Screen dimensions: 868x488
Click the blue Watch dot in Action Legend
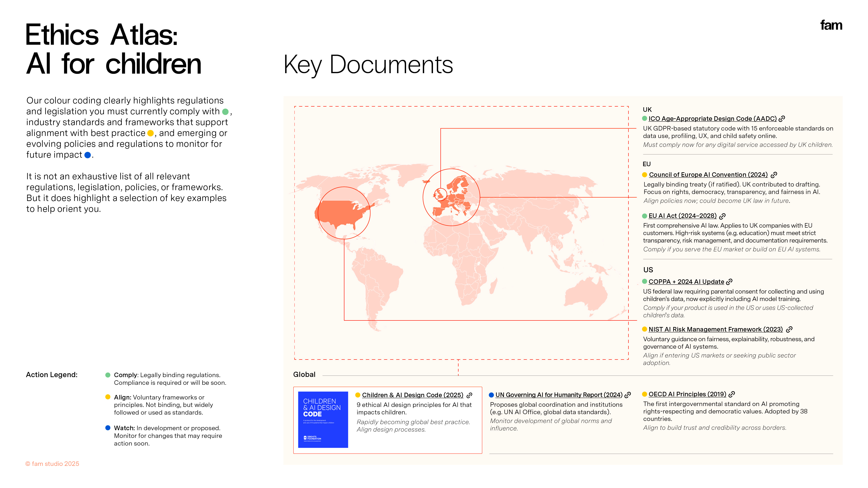point(108,428)
